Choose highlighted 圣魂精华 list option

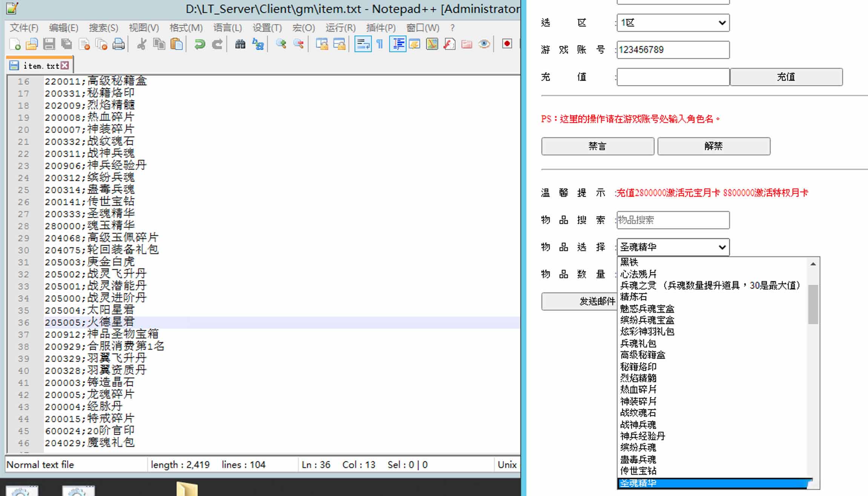pos(713,483)
